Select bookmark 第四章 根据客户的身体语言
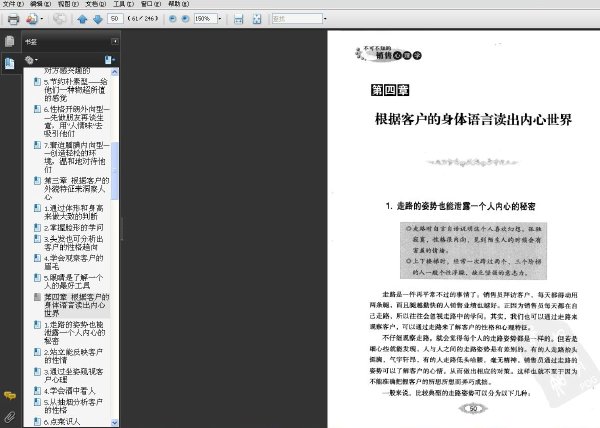This screenshot has width=600, height=428. tap(77, 305)
